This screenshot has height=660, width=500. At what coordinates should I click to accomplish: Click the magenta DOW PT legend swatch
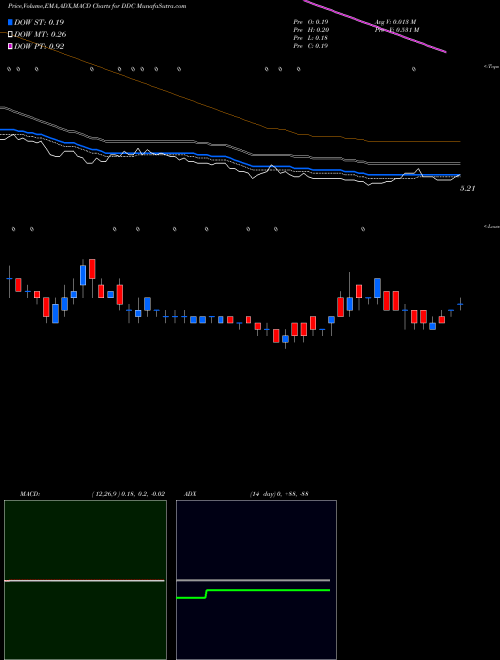[10, 46]
